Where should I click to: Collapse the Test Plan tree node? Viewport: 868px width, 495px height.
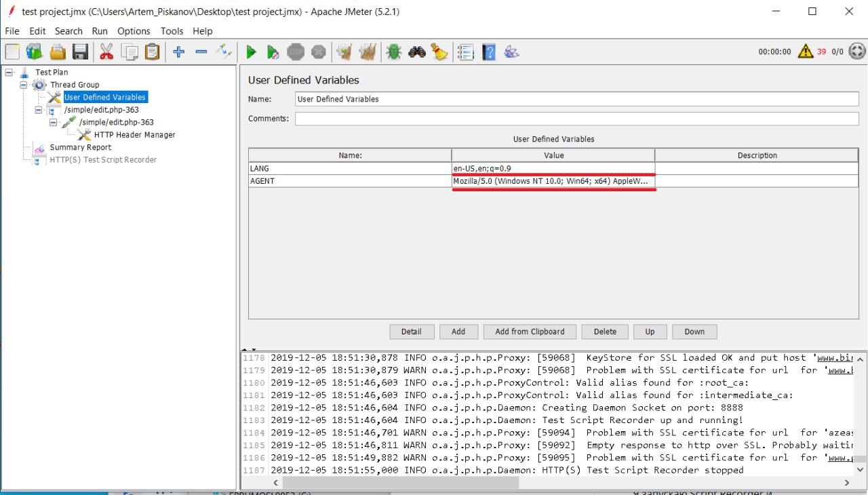point(8,72)
